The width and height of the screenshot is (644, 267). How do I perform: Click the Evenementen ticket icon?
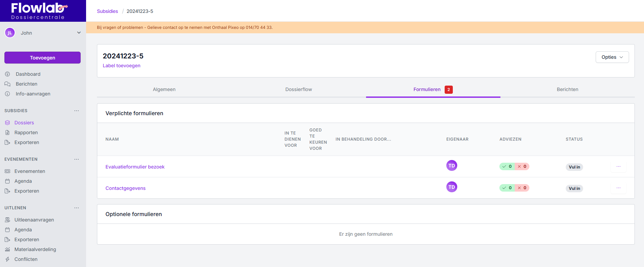pyautogui.click(x=7, y=171)
